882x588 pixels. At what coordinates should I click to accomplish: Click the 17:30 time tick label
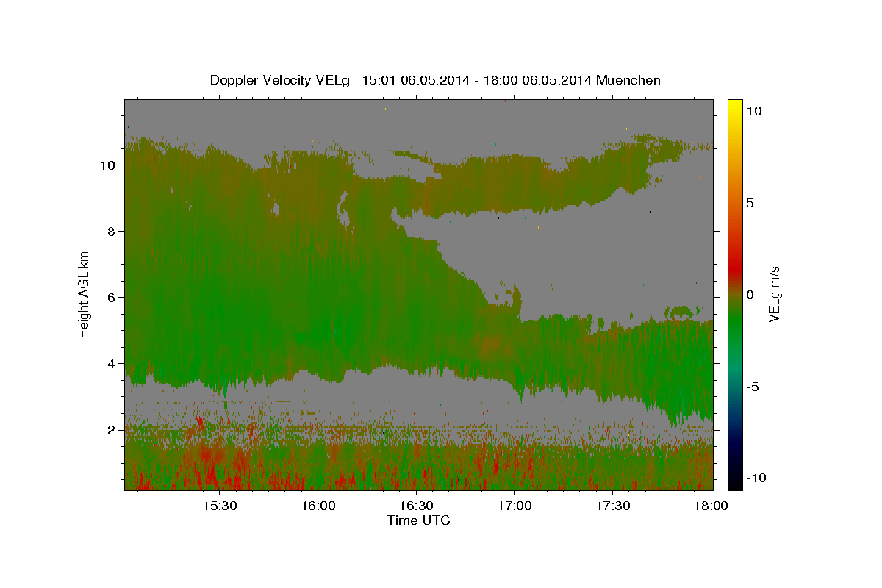tap(613, 506)
